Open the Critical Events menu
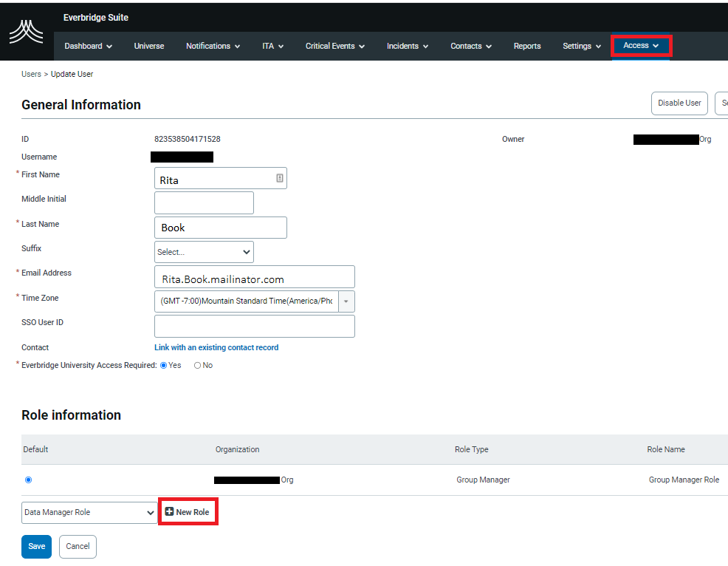The height and width of the screenshot is (566, 728). click(x=334, y=46)
